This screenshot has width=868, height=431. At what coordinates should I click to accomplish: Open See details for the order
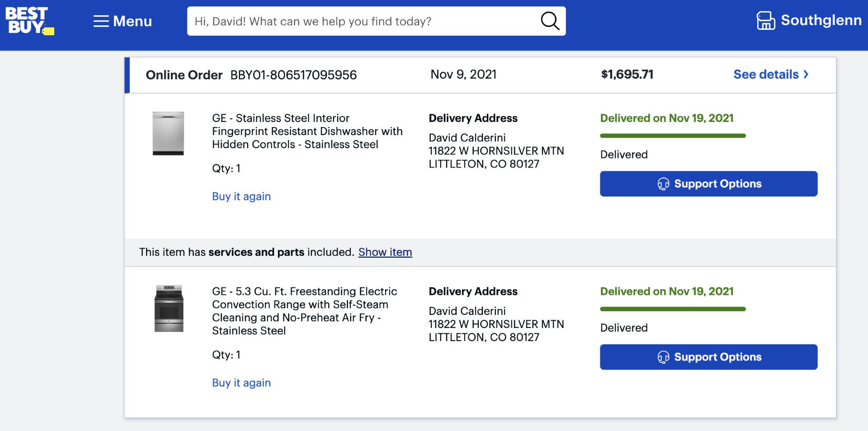(766, 75)
